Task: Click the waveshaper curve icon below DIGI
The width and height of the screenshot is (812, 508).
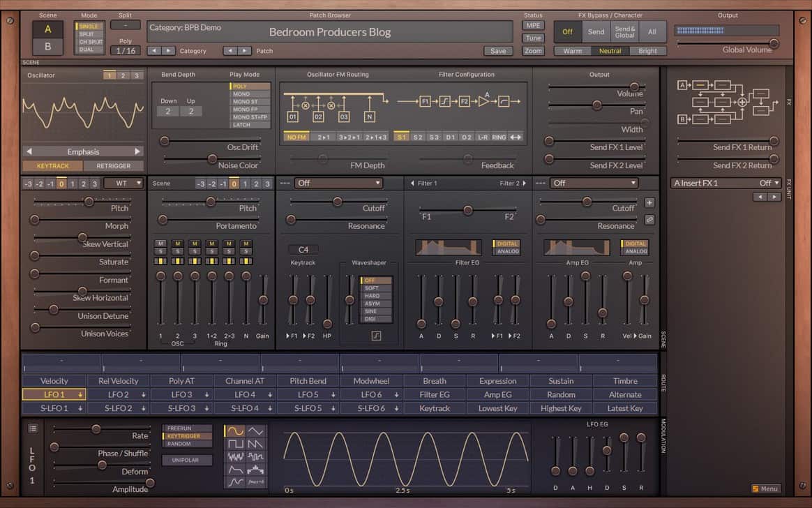Action: pyautogui.click(x=376, y=336)
